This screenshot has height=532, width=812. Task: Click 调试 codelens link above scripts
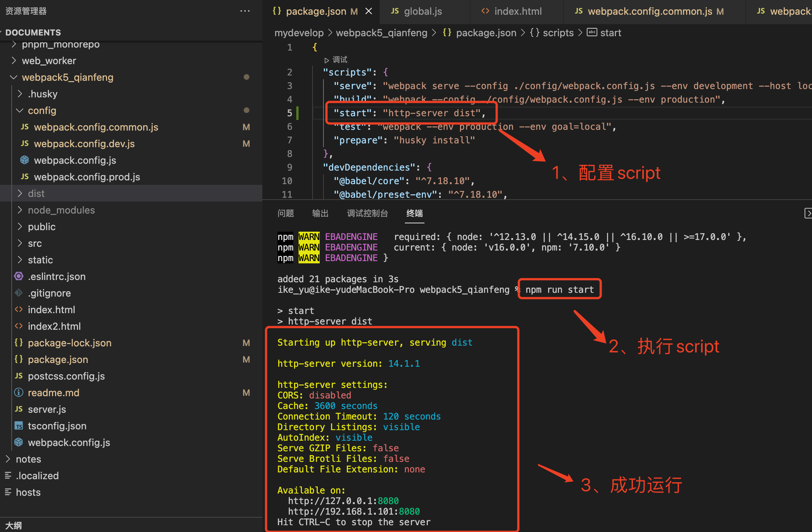pyautogui.click(x=340, y=60)
